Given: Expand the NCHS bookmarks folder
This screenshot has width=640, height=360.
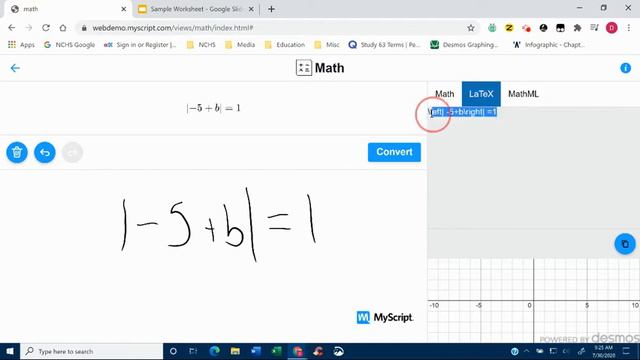Looking at the screenshot, I should [x=201, y=44].
